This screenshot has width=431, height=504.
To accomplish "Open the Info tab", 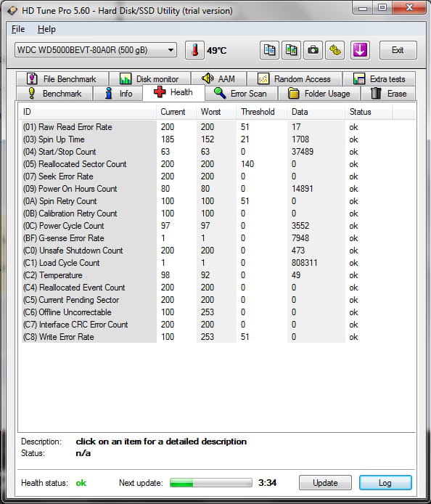I will point(118,94).
